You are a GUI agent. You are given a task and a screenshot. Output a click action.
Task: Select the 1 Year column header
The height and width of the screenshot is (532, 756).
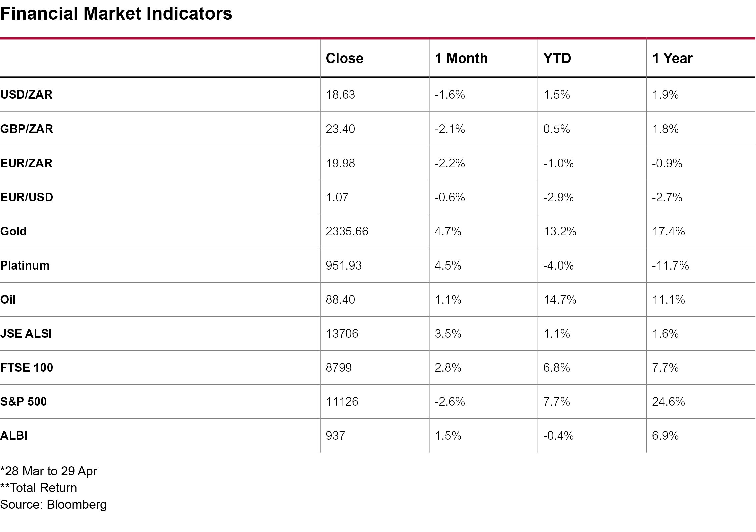coord(672,58)
